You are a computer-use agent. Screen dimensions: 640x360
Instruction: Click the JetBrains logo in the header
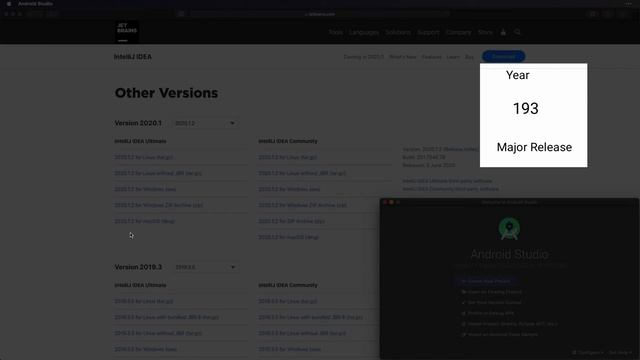tap(127, 32)
